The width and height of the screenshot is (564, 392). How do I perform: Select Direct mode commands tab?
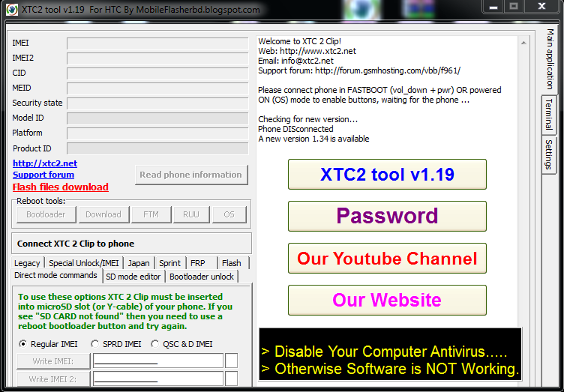pyautogui.click(x=55, y=275)
